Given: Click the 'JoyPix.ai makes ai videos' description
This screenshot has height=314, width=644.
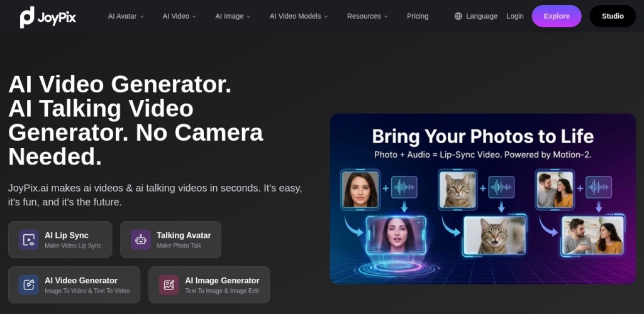Looking at the screenshot, I should pyautogui.click(x=155, y=195).
